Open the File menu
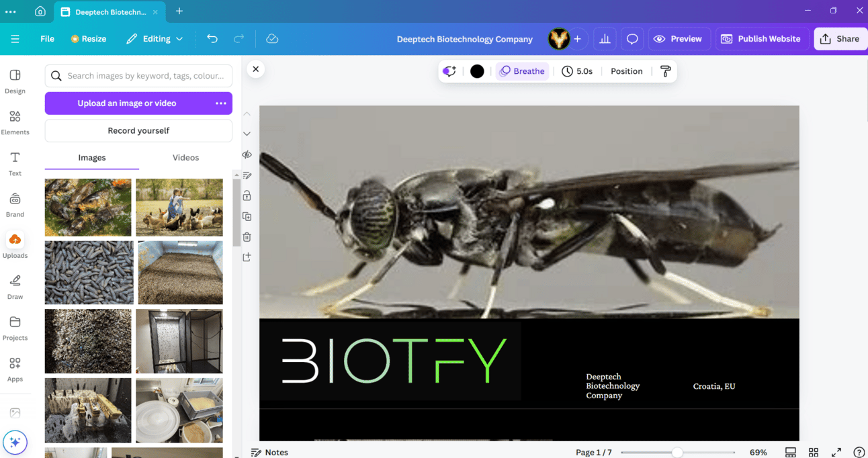The image size is (868, 458). pos(47,39)
